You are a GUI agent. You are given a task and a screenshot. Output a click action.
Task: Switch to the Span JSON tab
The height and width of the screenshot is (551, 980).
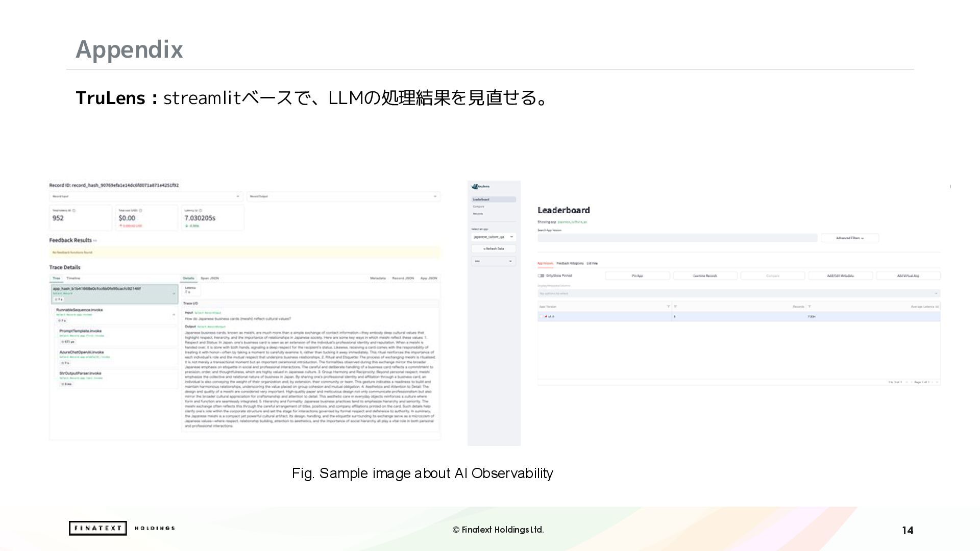[210, 278]
